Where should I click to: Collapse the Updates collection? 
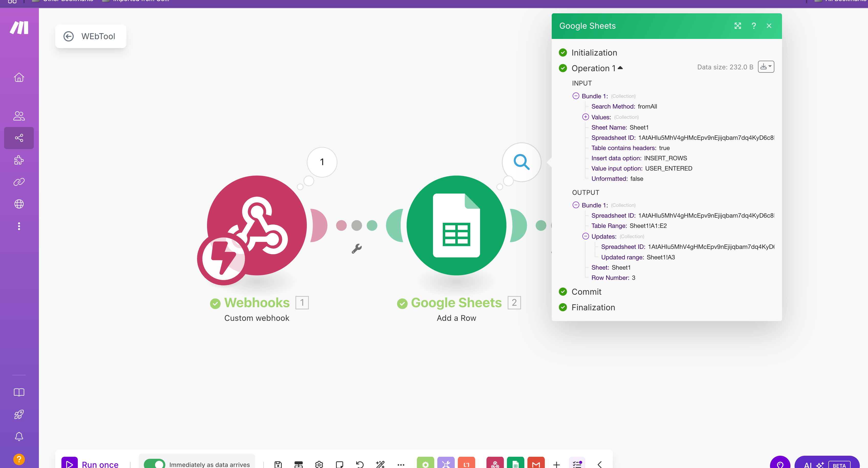(x=586, y=236)
